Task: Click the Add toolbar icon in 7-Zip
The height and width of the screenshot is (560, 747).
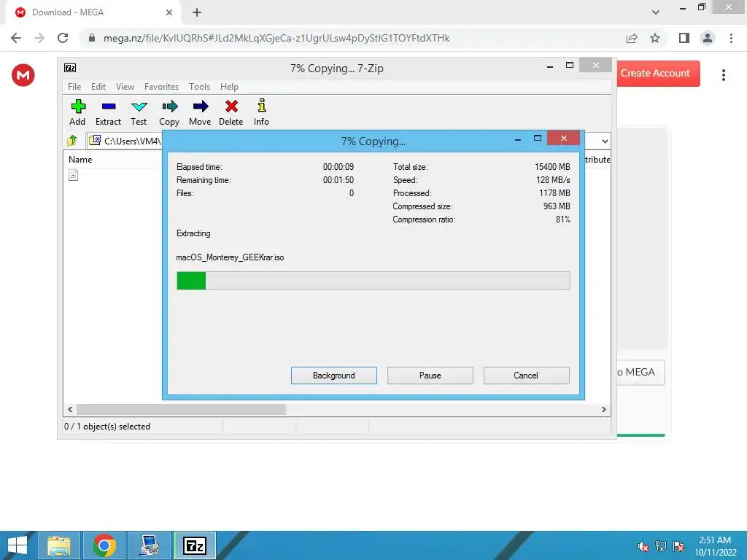Action: (x=77, y=112)
